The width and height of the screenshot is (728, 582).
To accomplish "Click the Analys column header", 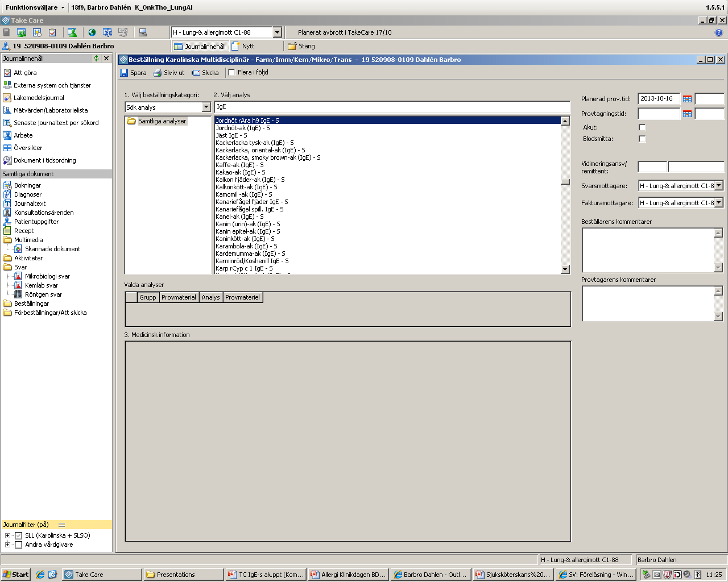I will (210, 297).
